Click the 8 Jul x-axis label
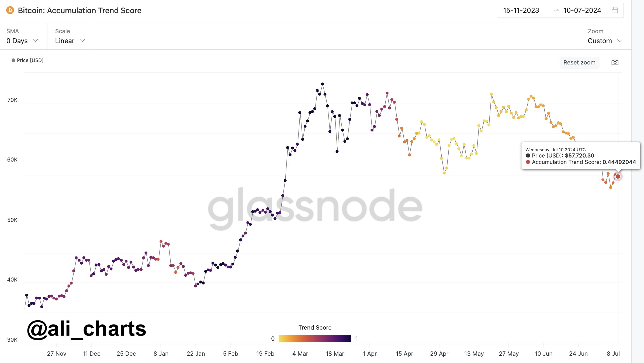This screenshot has width=644, height=363. coord(613,354)
